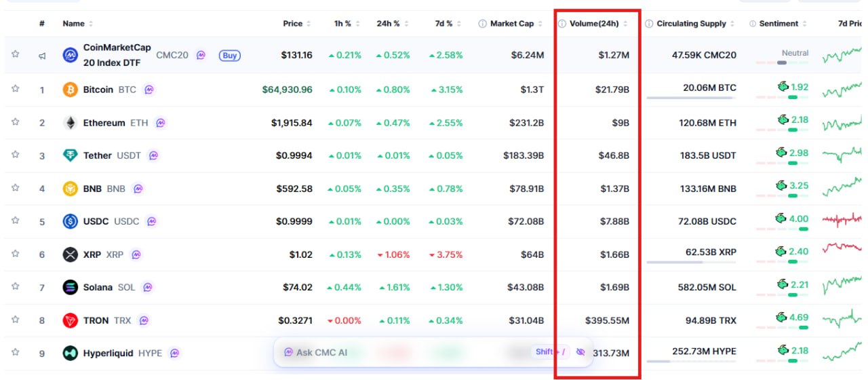The image size is (868, 380).
Task: Toggle Solana watchlist star
Action: coord(15,286)
